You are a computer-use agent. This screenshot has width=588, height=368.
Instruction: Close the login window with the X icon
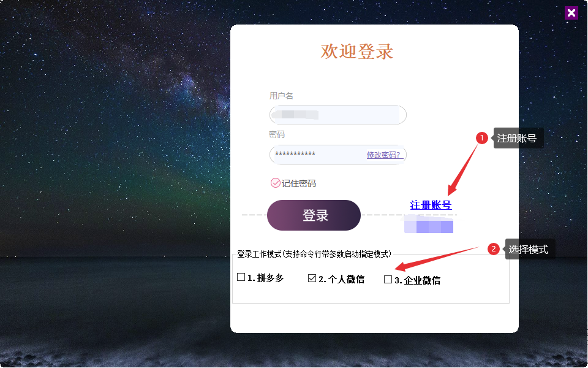pyautogui.click(x=571, y=13)
